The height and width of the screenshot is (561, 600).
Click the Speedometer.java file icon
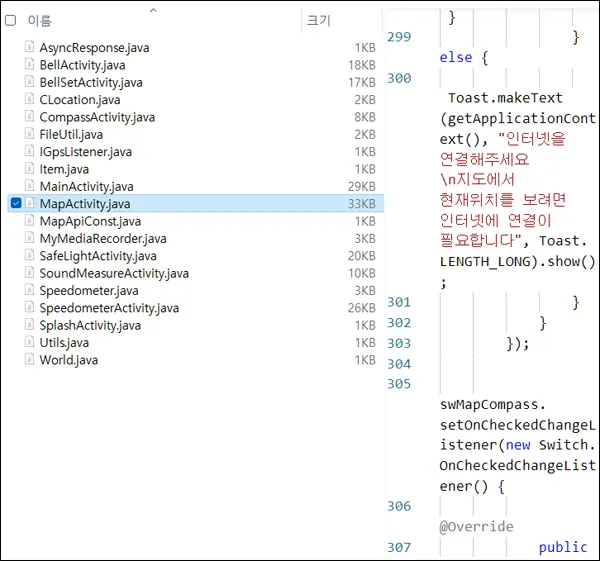29,289
